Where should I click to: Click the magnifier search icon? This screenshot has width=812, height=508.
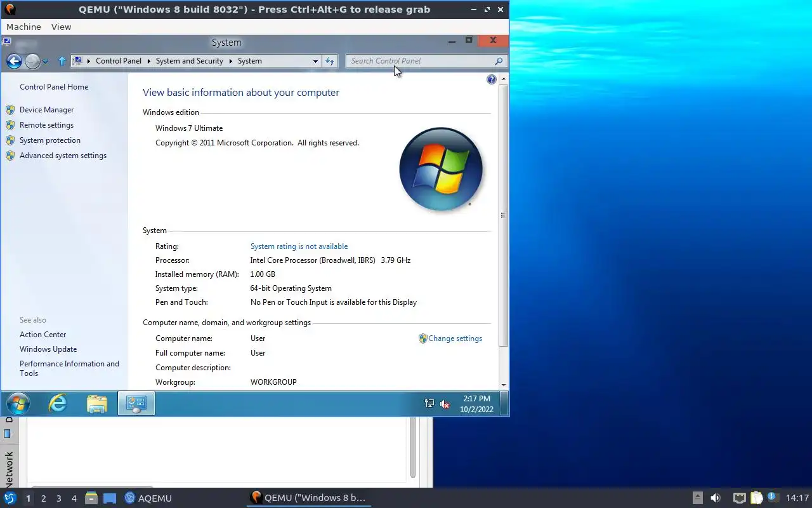499,61
